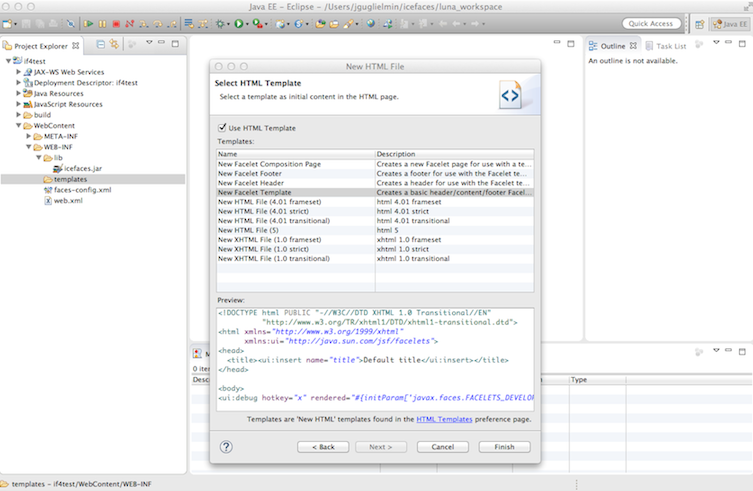Expand the Java Resources node
753x491 pixels.
[19, 93]
